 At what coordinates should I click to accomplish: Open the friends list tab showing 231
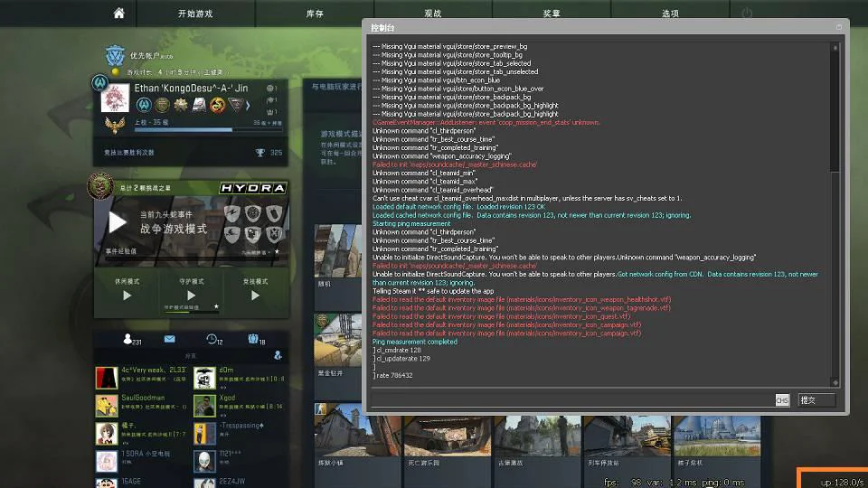tap(132, 339)
